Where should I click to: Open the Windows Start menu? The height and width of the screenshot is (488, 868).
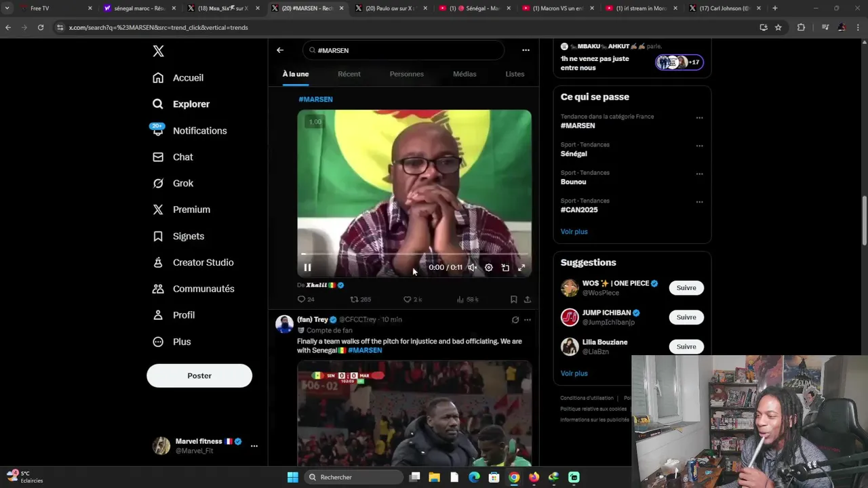pos(292,477)
